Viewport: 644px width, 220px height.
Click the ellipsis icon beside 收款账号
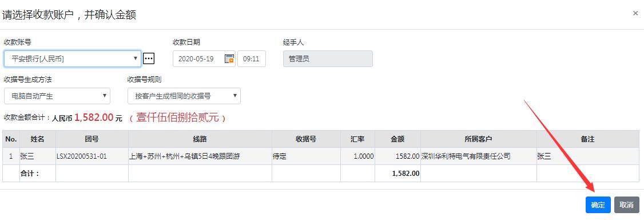click(148, 59)
